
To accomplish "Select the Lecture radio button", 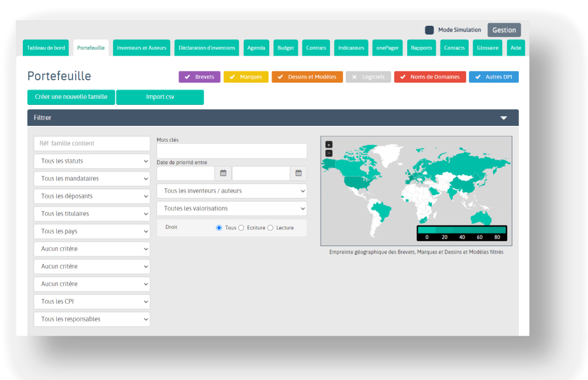I will point(270,228).
